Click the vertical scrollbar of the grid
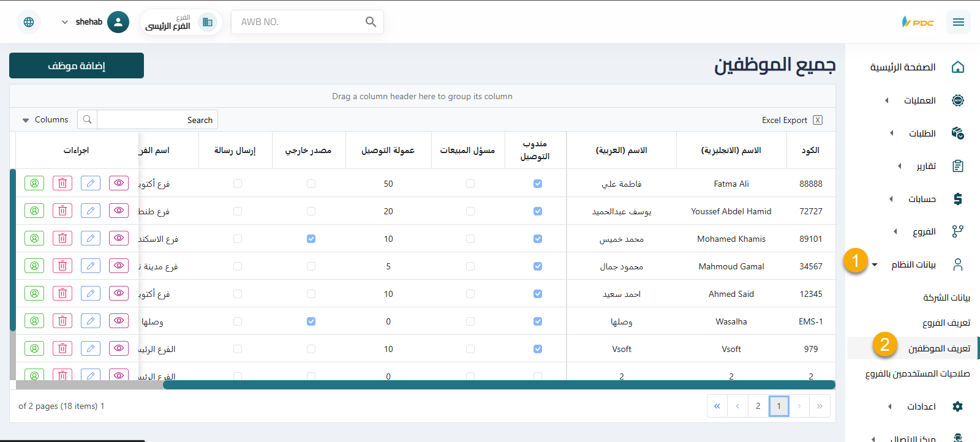 click(12, 250)
